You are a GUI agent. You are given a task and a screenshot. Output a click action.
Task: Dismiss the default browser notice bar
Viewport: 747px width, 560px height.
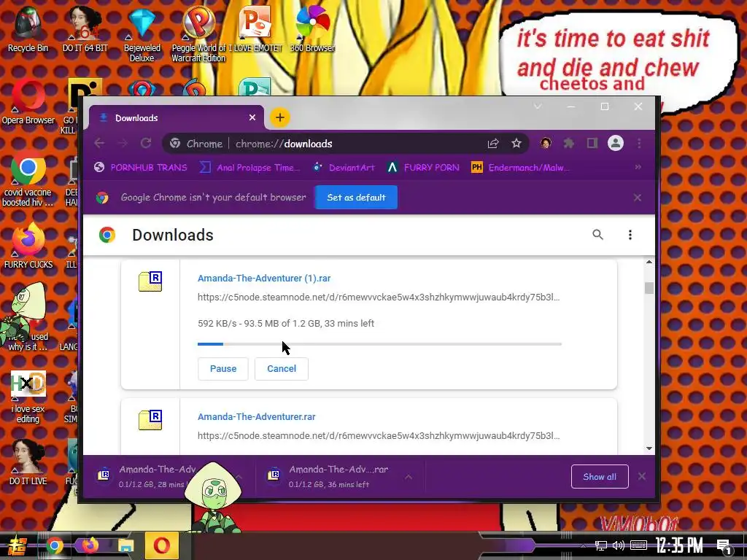638,197
